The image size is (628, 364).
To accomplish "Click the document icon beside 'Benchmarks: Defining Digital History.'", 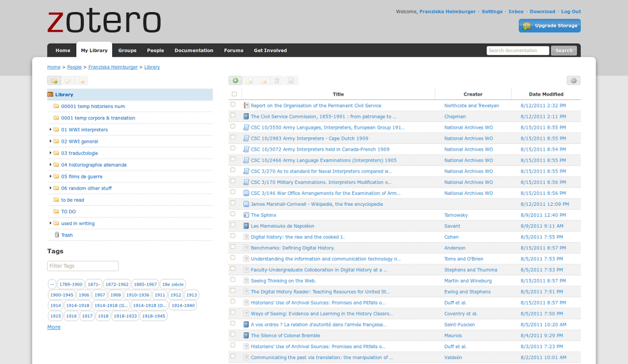I will (247, 248).
